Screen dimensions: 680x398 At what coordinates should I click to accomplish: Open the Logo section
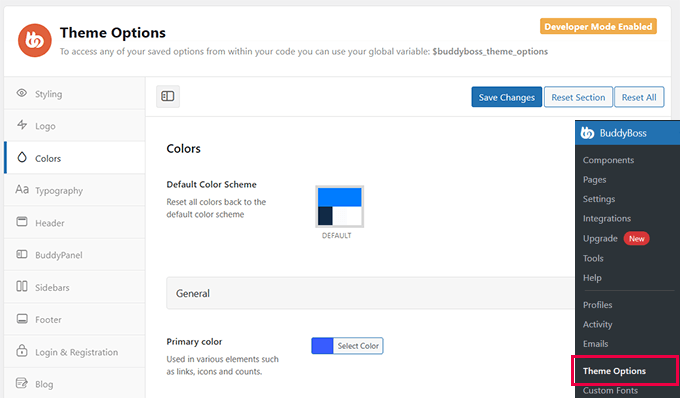tap(75, 125)
